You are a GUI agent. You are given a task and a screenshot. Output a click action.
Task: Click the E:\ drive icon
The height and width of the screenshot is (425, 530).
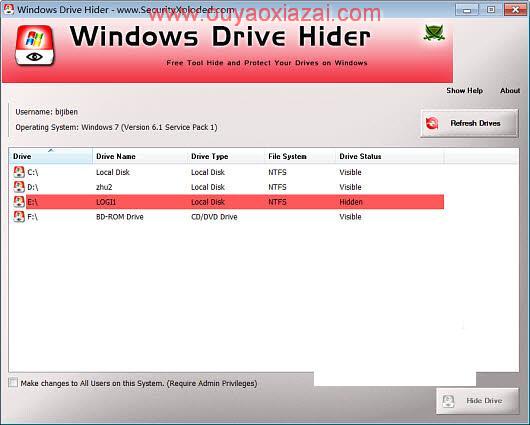[x=19, y=202]
